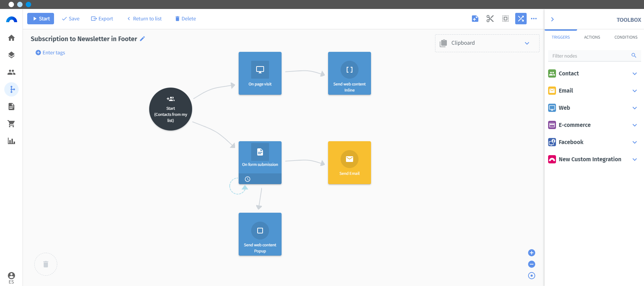Collapse the Toolbox panel with arrow
The height and width of the screenshot is (286, 644).
tap(552, 19)
